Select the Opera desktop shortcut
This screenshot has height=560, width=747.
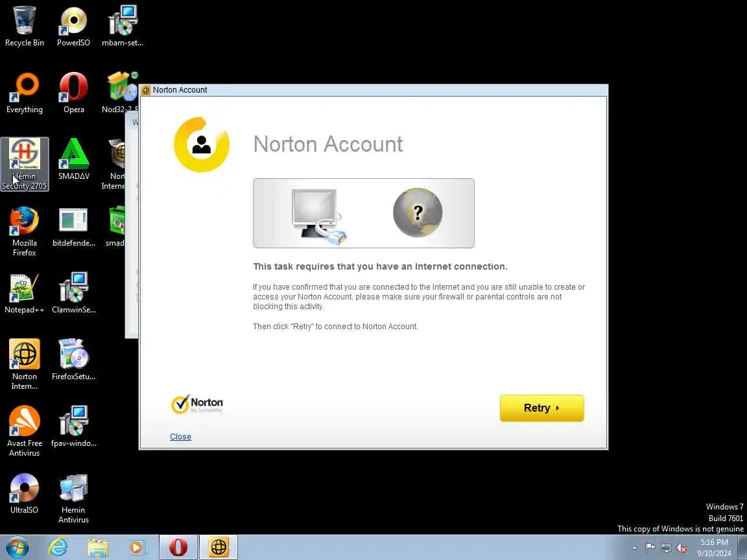[x=73, y=93]
